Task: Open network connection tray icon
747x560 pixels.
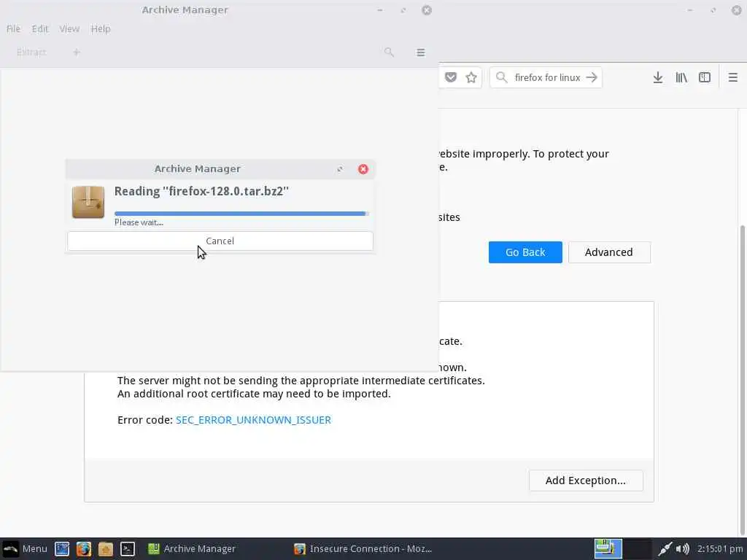Action: click(665, 549)
